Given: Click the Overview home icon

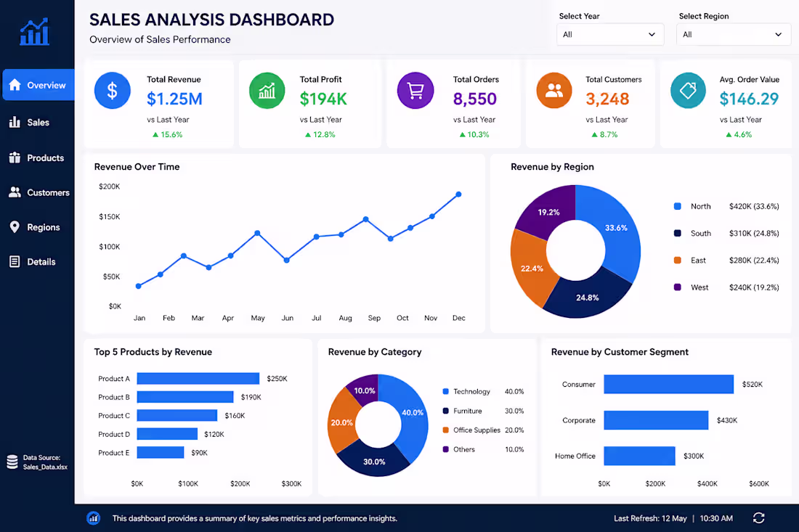Looking at the screenshot, I should (x=15, y=84).
